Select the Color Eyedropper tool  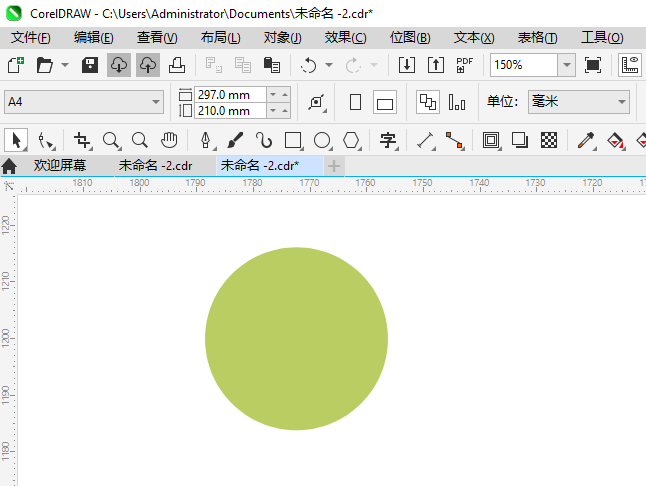tap(586, 140)
